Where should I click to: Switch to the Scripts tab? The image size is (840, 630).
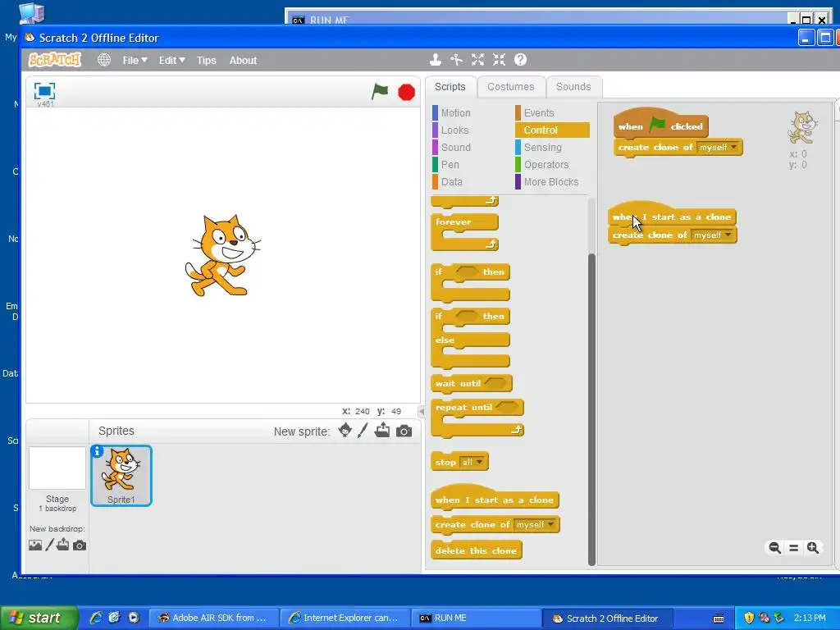[x=450, y=87]
